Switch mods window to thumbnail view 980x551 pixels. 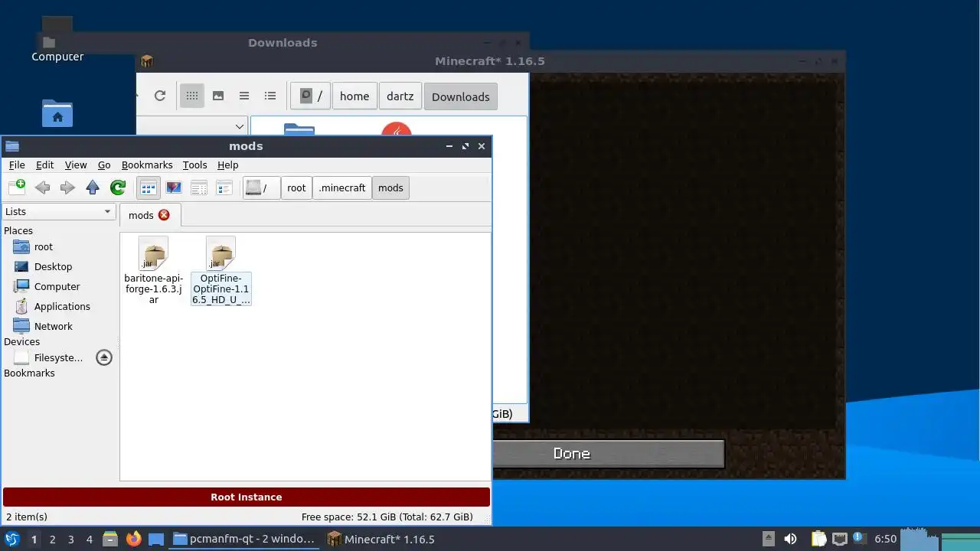[x=174, y=187]
